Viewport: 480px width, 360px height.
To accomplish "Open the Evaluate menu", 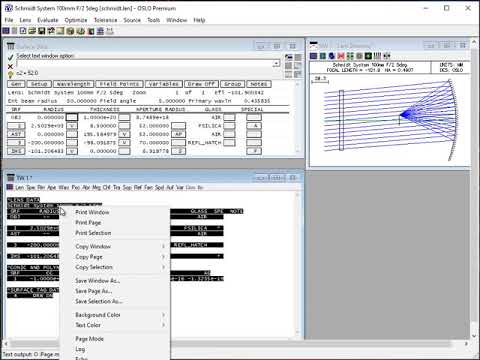I will [48, 20].
